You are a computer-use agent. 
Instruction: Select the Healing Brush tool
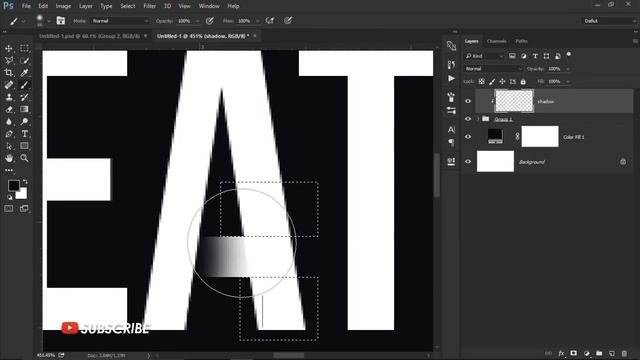tap(9, 85)
